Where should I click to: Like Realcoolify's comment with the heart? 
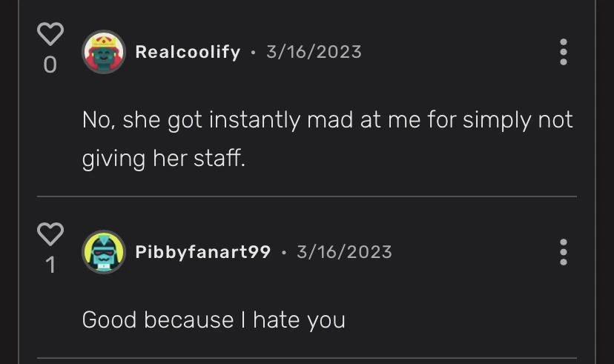[x=50, y=34]
